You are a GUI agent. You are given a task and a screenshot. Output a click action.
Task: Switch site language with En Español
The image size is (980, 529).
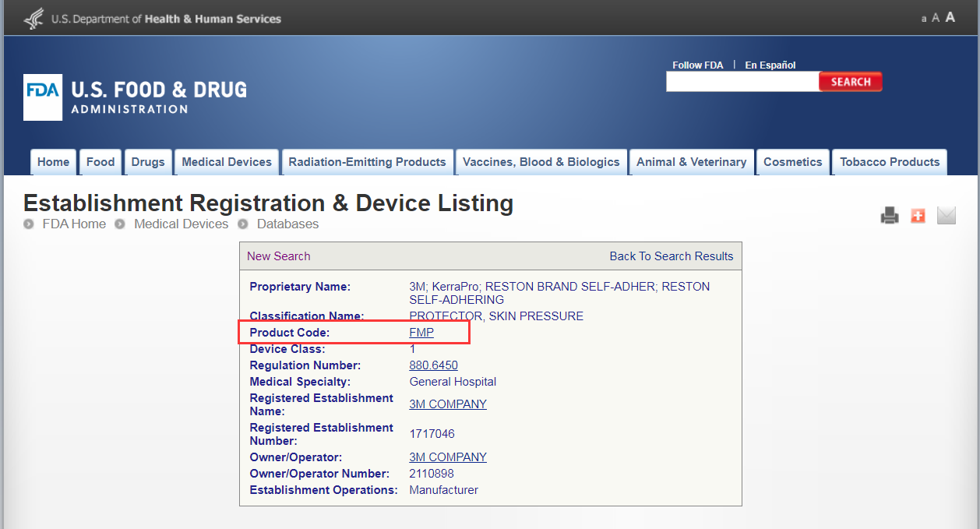click(x=770, y=65)
